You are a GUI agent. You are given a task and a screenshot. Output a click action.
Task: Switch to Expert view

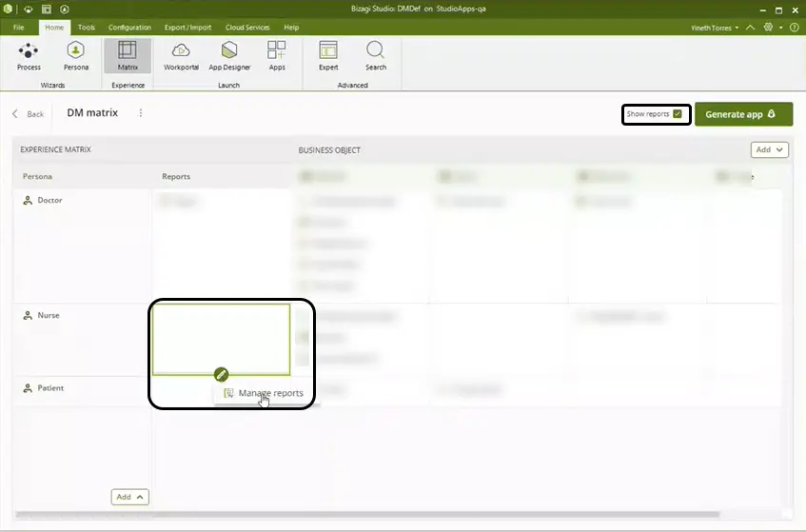pos(328,56)
